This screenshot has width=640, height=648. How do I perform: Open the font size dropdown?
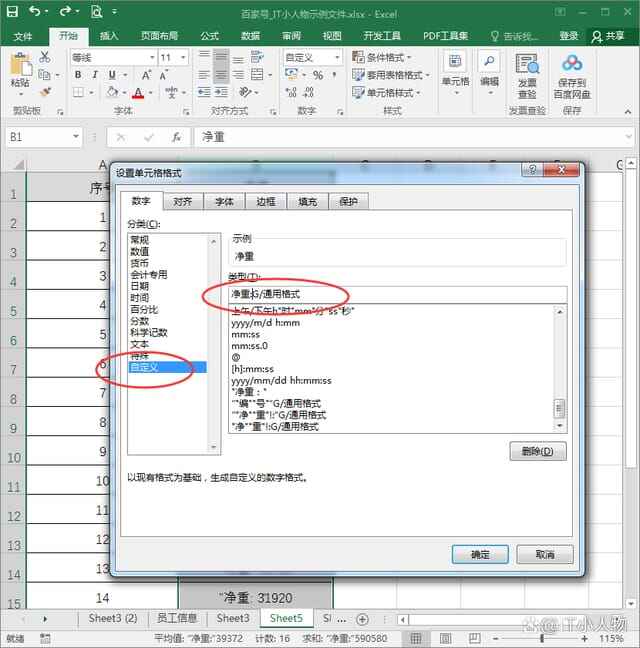pos(183,57)
